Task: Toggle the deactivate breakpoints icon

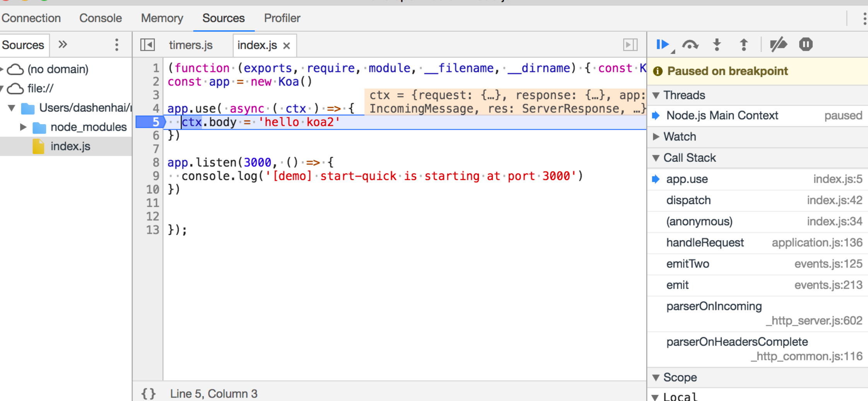Action: tap(778, 45)
